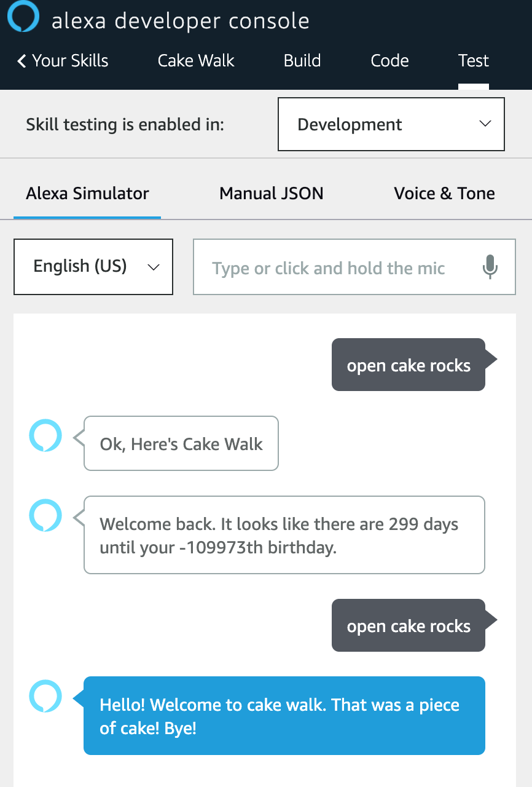Switch to the Manual JSON tab

271,193
